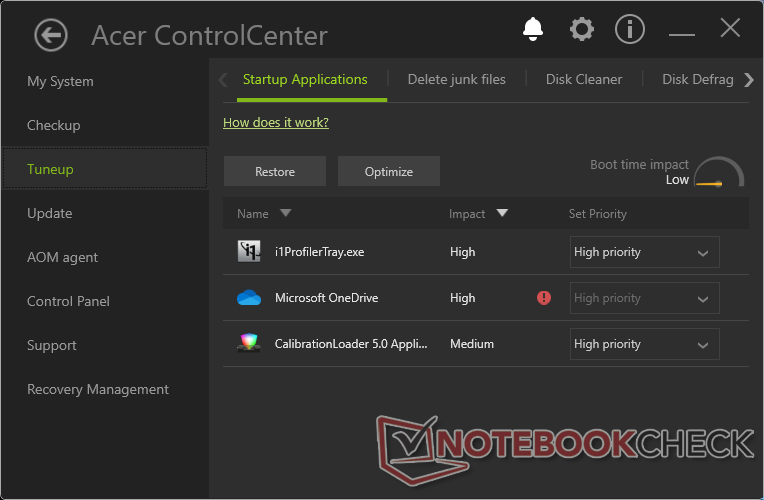Open notifications bell icon
764x500 pixels.
click(533, 29)
